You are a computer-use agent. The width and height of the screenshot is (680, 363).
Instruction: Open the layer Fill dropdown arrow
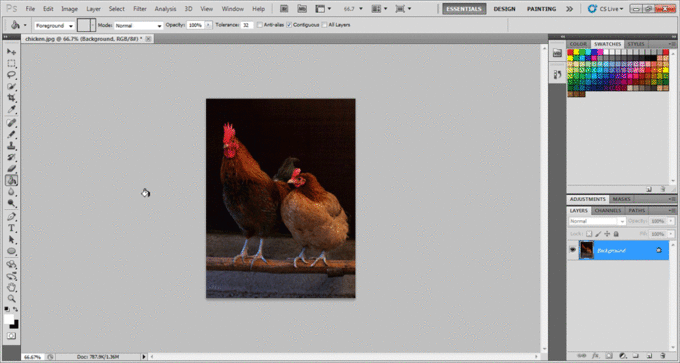pyautogui.click(x=671, y=234)
